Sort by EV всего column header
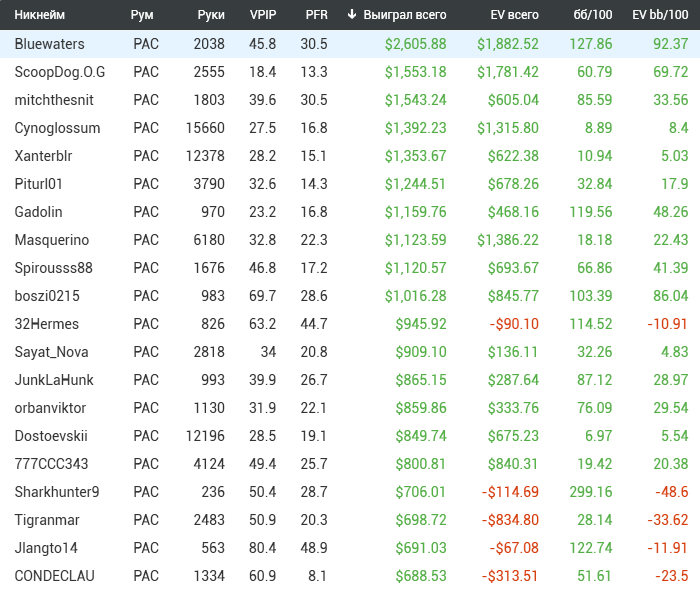700x591 pixels. click(x=515, y=15)
